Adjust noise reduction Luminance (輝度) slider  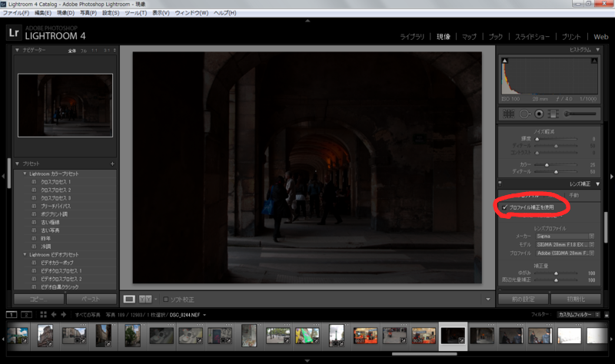coord(556,139)
